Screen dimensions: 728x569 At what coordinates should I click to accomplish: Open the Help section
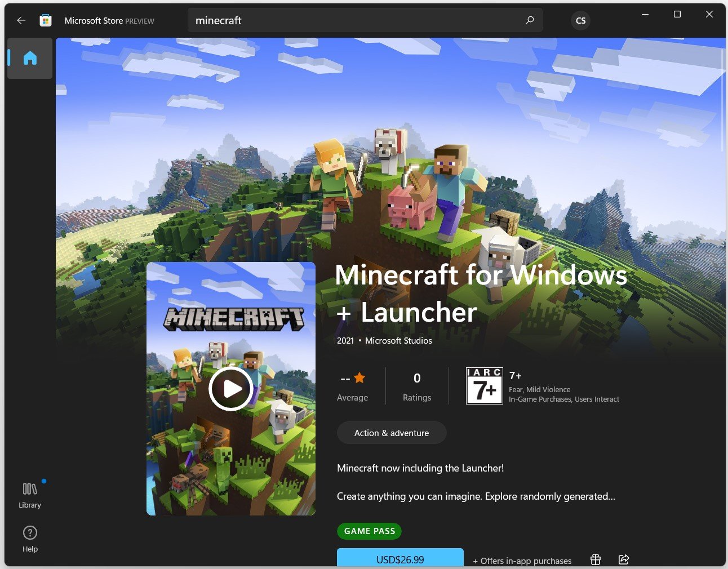[30, 539]
